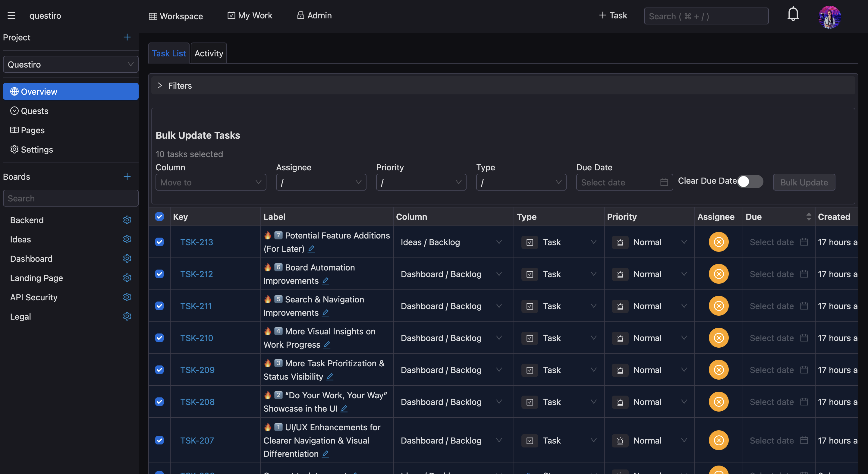The height and width of the screenshot is (474, 868).
Task: Edit label of TSK-210 pencil icon
Action: (x=327, y=345)
